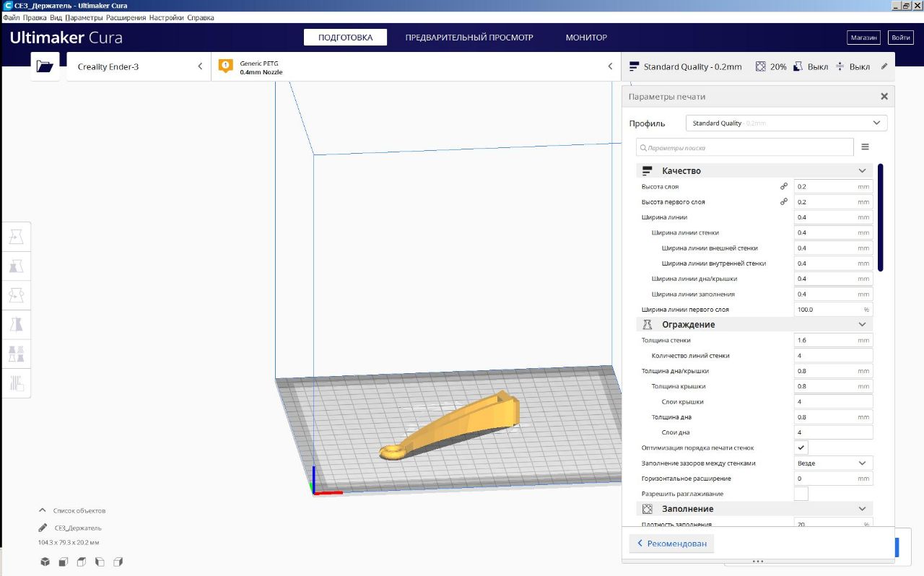Click the pencil edit icon in summary bar

884,66
